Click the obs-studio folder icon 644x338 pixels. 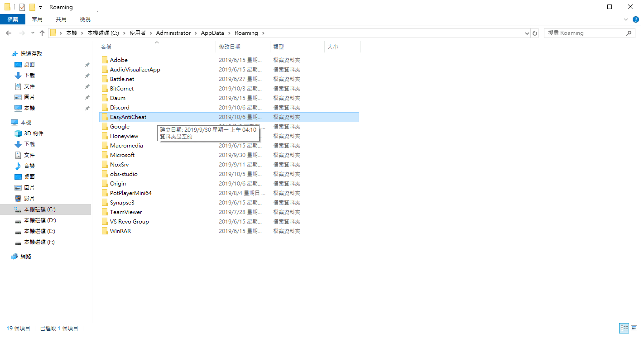point(105,174)
